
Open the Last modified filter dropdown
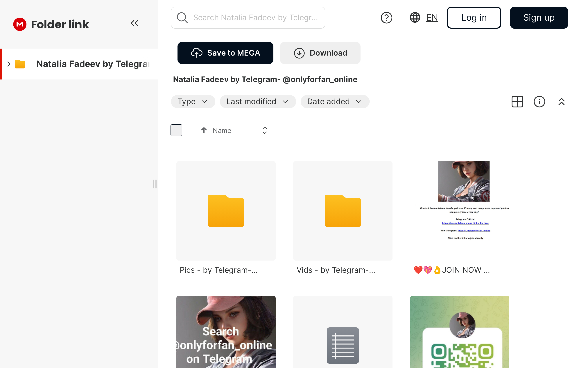coord(258,102)
